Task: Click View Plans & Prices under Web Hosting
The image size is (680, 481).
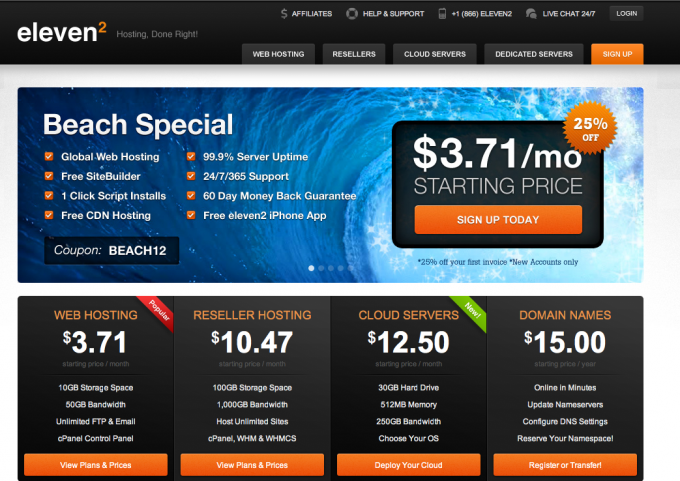Action: 96,465
